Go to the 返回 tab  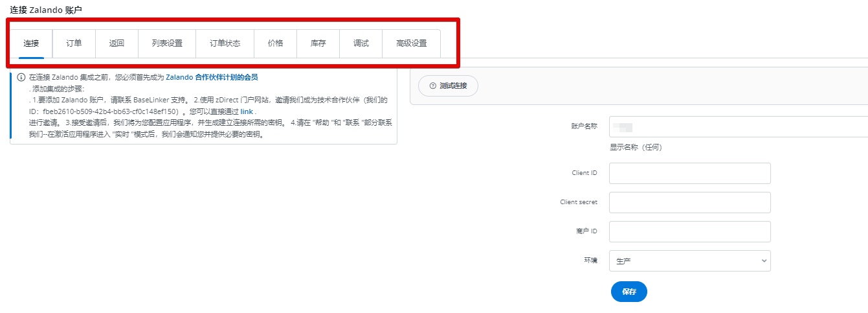click(x=117, y=43)
